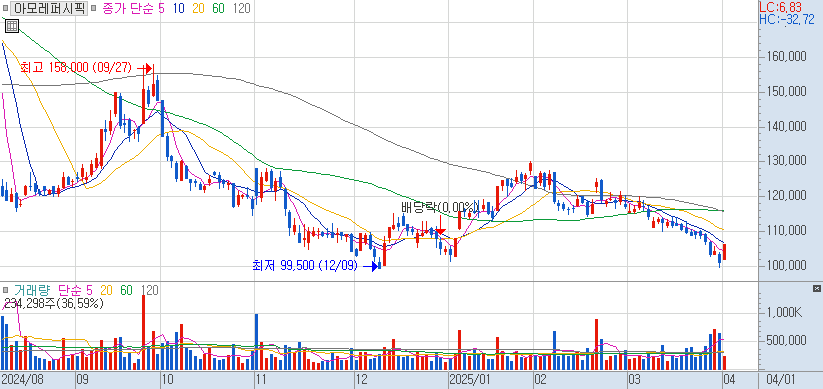Click the volume 단순 5 legend label
The height and width of the screenshot is (389, 823).
[x=75, y=290]
